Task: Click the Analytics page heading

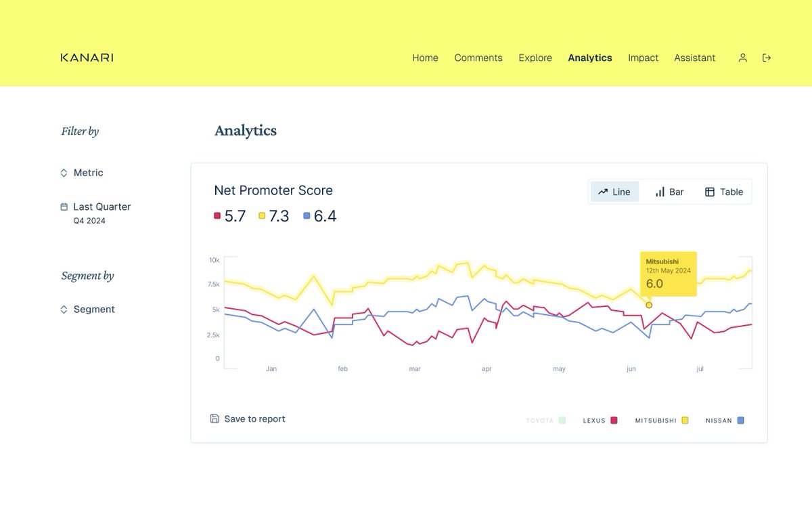Action: coord(246,131)
